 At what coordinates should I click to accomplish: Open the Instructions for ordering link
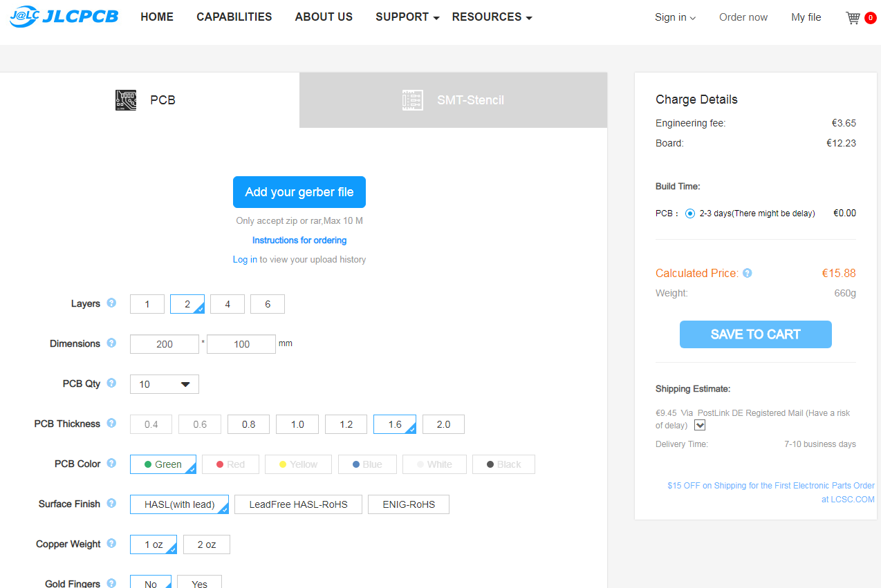coord(299,240)
